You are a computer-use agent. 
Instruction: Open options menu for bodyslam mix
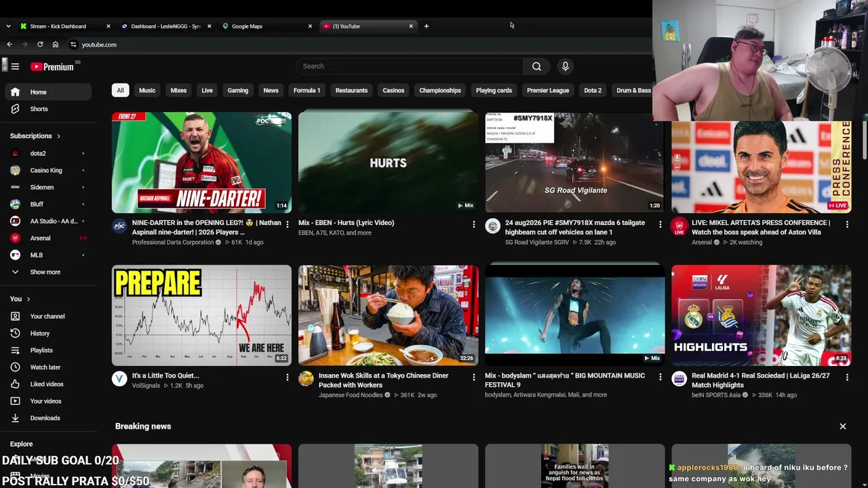click(x=660, y=377)
